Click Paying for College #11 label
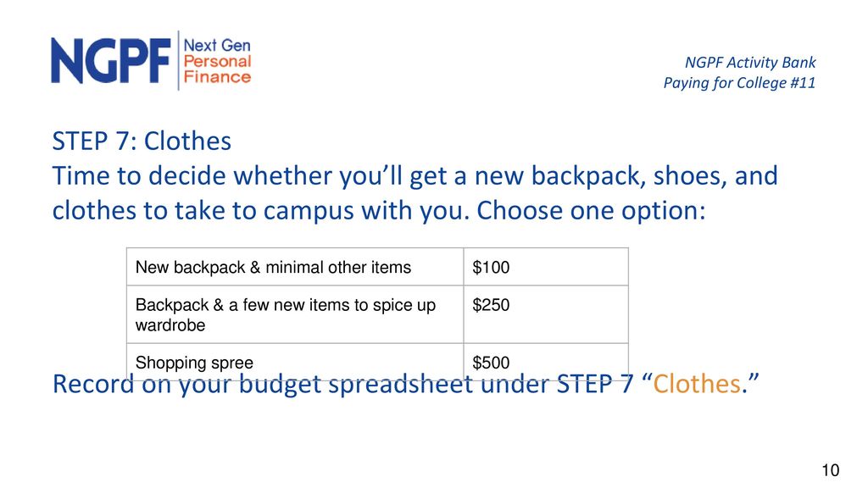Screen dimensions: 868x488 click(739, 83)
